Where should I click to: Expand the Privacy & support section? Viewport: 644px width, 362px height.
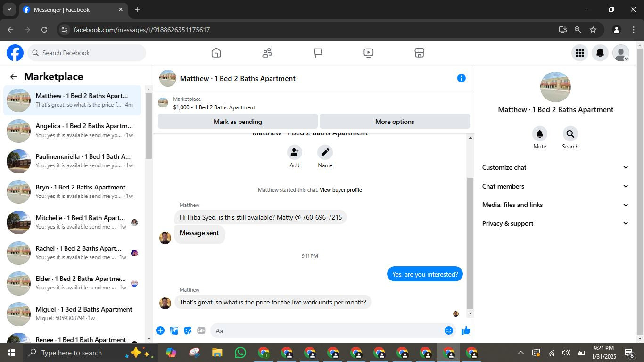pyautogui.click(x=555, y=223)
